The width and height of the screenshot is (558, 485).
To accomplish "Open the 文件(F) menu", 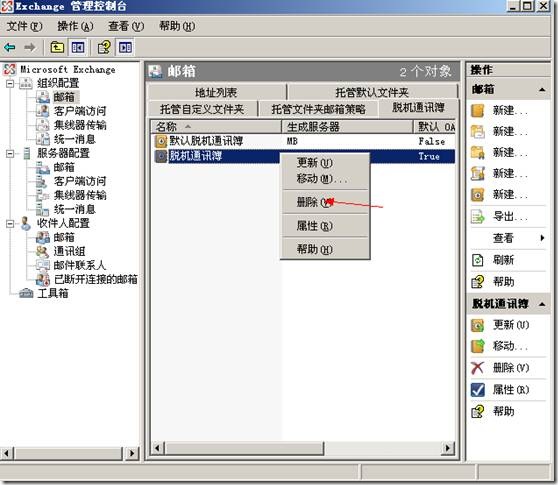I will click(24, 26).
